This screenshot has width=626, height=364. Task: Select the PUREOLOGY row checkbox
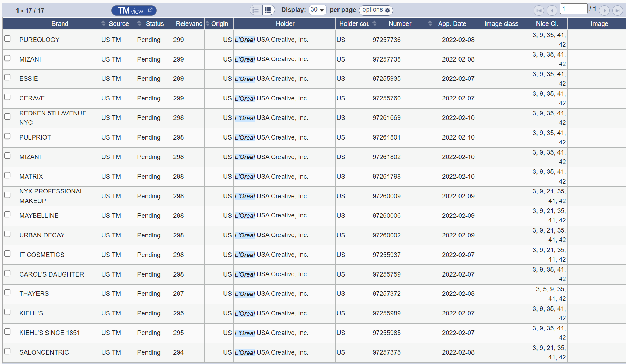(7, 38)
